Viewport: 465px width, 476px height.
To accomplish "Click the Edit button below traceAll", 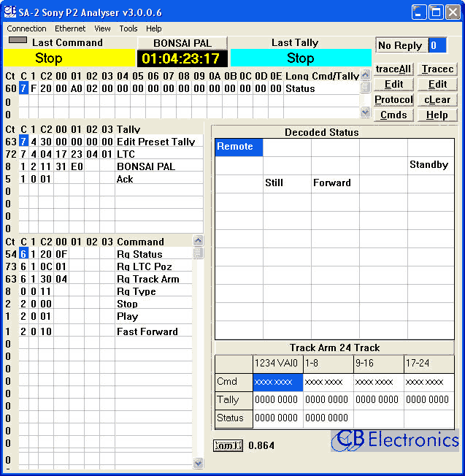I will tap(393, 85).
